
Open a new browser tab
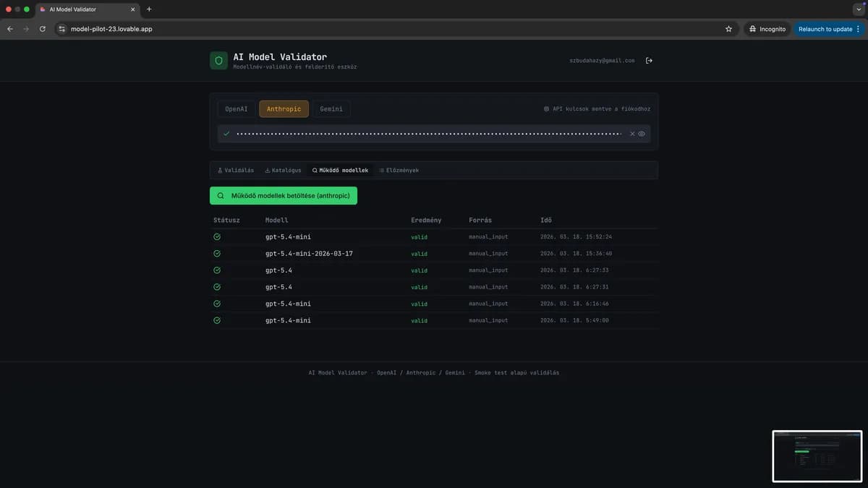149,9
